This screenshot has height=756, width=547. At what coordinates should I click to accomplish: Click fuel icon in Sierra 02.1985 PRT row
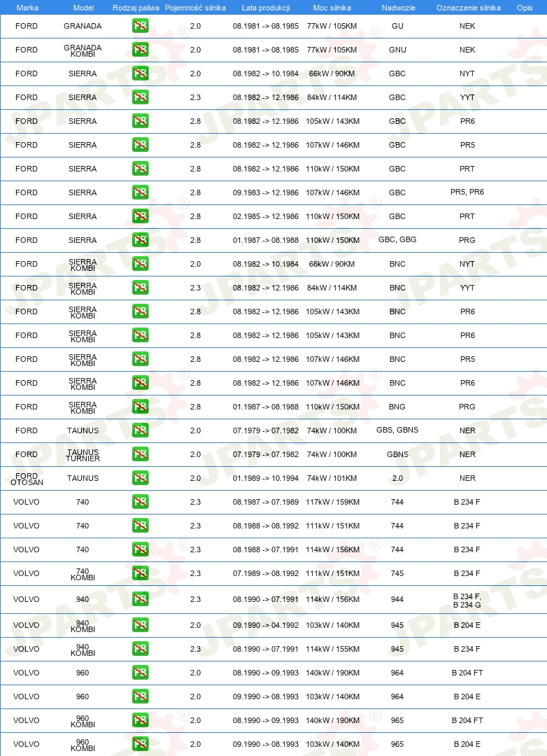click(x=140, y=216)
